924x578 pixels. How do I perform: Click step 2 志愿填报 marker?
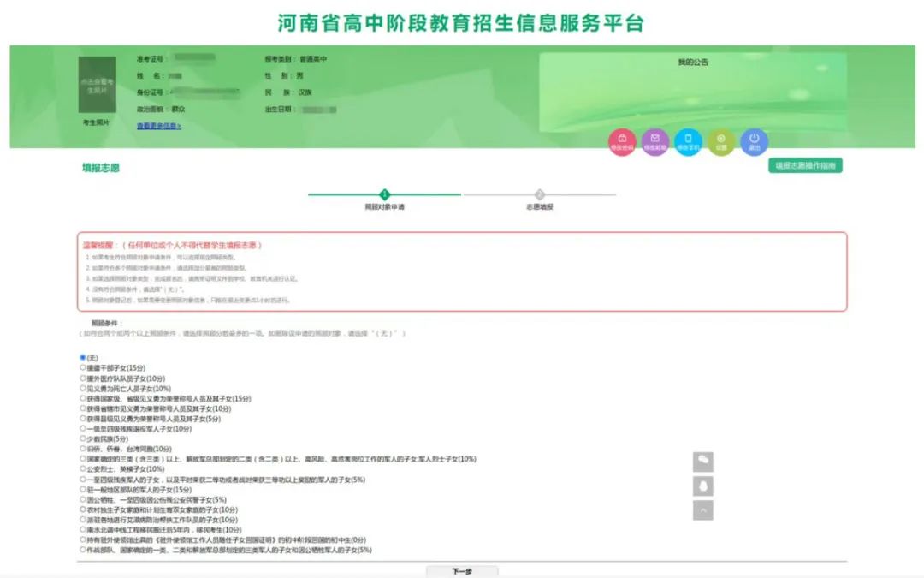click(x=539, y=194)
